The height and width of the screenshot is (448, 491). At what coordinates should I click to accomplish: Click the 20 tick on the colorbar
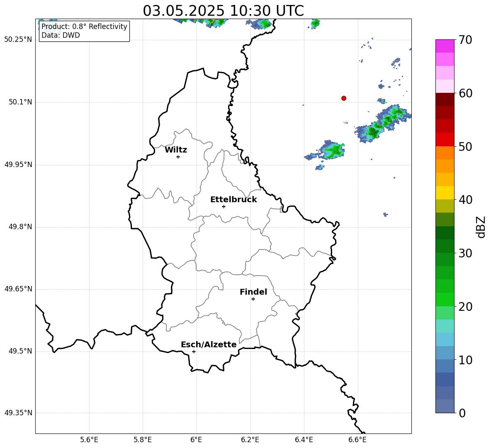click(x=465, y=307)
